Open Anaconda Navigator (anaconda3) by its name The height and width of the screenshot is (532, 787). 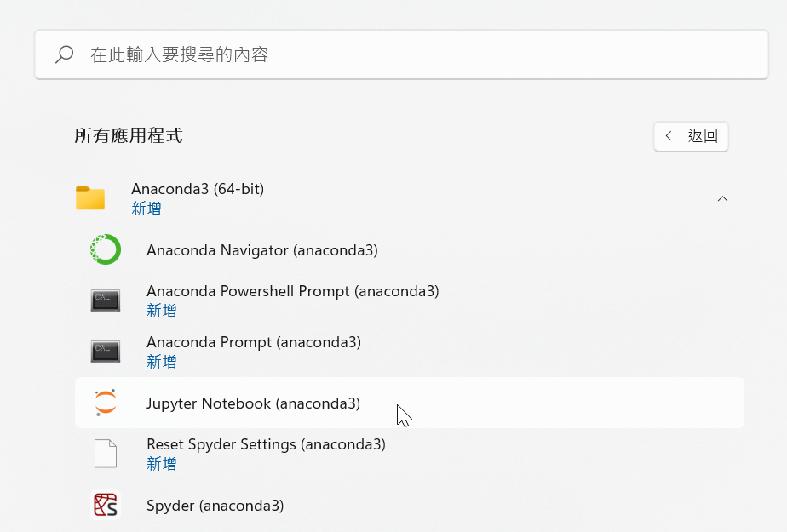click(262, 249)
